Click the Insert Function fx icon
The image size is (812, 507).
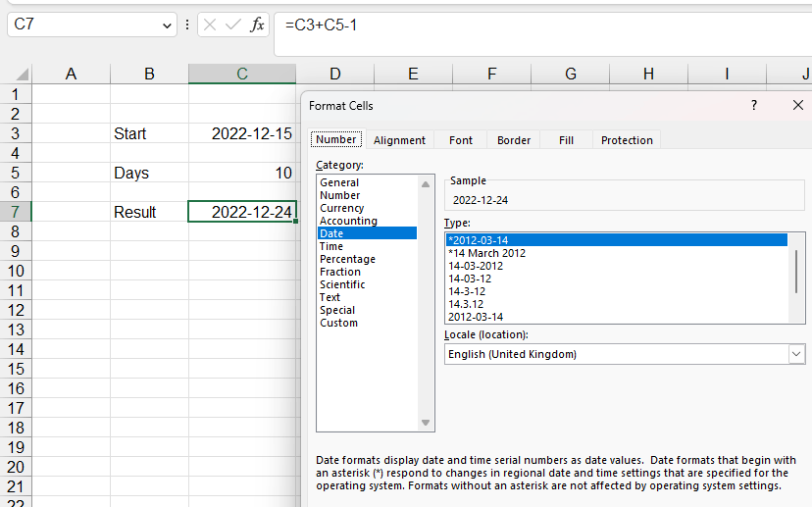[257, 25]
